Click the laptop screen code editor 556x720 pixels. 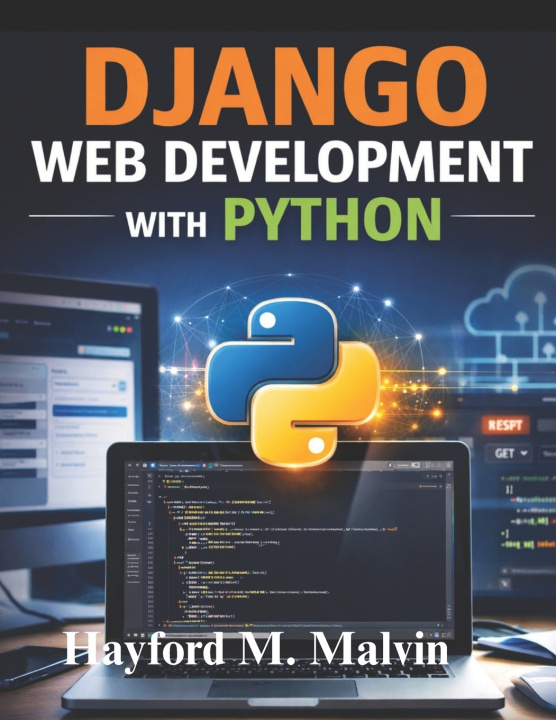[x=288, y=549]
